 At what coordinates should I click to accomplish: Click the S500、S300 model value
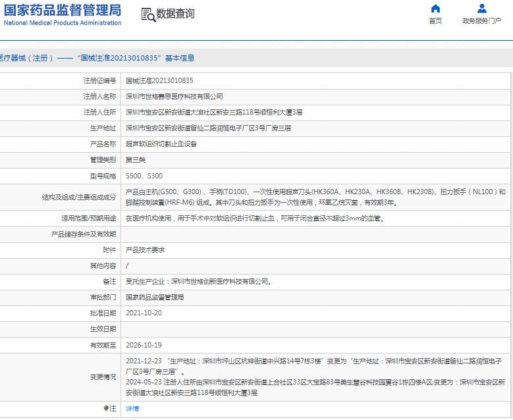(x=144, y=176)
